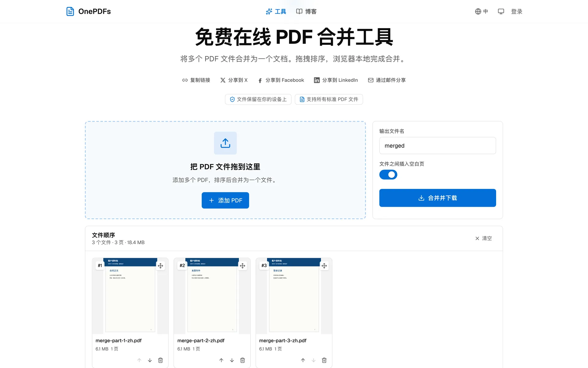This screenshot has height=368, width=588.
Task: Delete merge-part-1-zh.pdf
Action: 160,360
